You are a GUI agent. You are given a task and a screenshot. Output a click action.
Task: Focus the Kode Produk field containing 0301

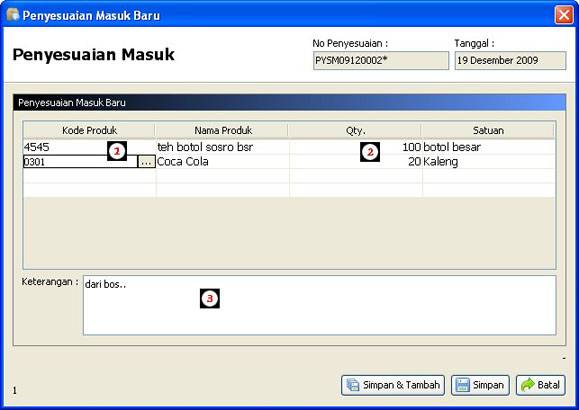pos(80,162)
